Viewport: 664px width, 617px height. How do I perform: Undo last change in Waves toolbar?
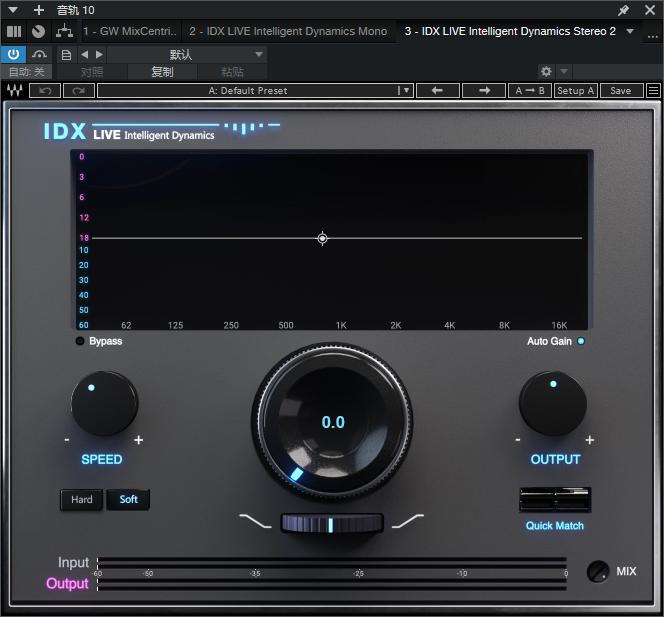45,91
